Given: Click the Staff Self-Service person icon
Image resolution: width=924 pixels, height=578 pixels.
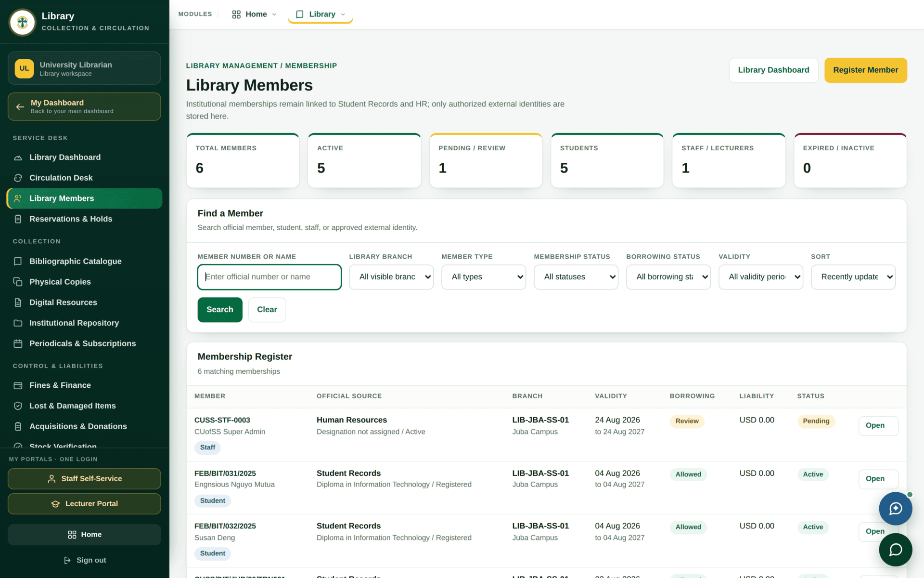Looking at the screenshot, I should click(x=51, y=479).
